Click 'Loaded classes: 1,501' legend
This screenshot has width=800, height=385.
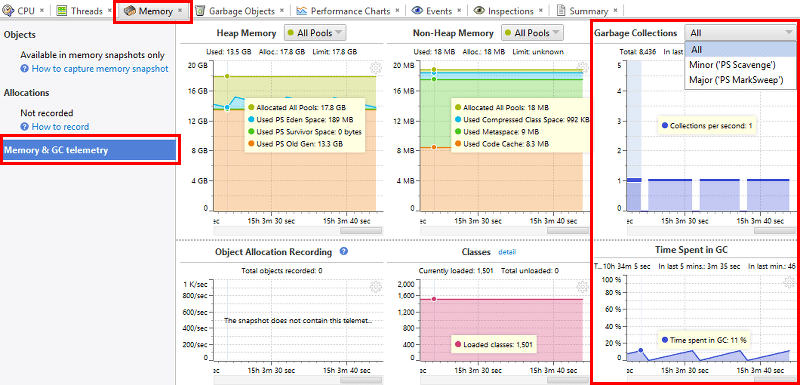tap(493, 345)
